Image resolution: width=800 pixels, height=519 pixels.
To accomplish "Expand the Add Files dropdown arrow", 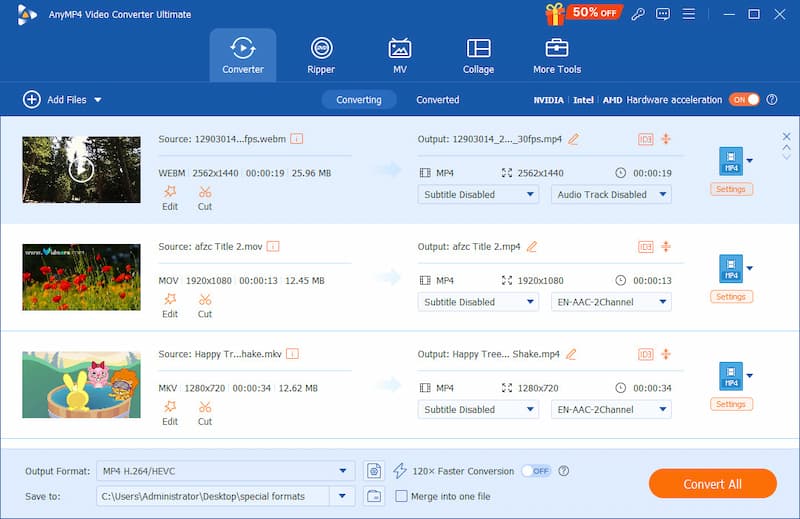I will [98, 100].
